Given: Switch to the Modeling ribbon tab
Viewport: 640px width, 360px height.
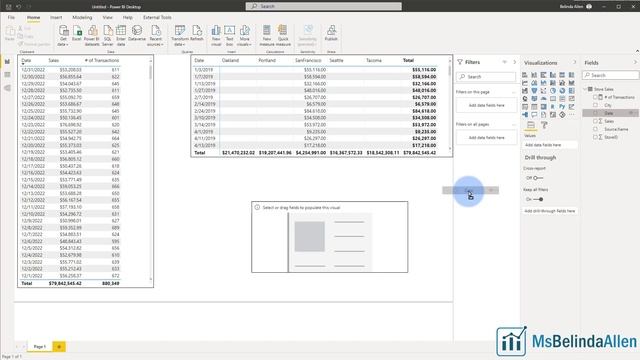Looking at the screenshot, I should pos(82,18).
